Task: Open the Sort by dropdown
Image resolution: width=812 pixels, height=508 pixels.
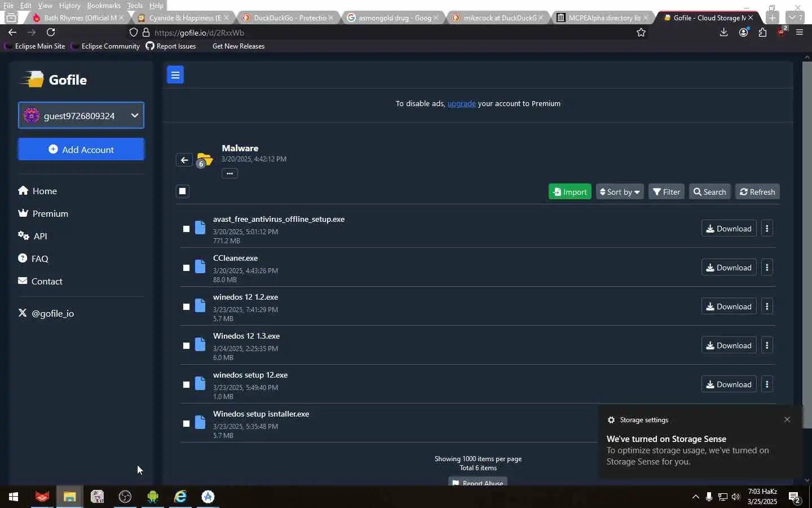Action: tap(620, 192)
